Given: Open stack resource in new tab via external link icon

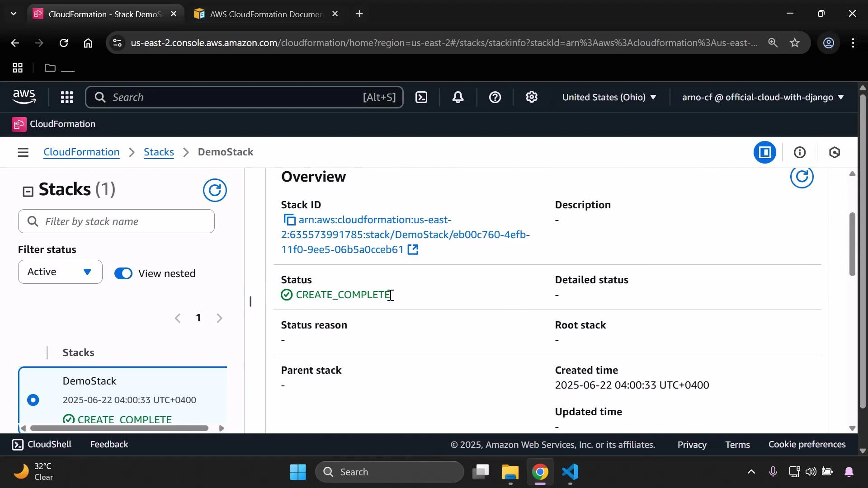Looking at the screenshot, I should (x=413, y=249).
